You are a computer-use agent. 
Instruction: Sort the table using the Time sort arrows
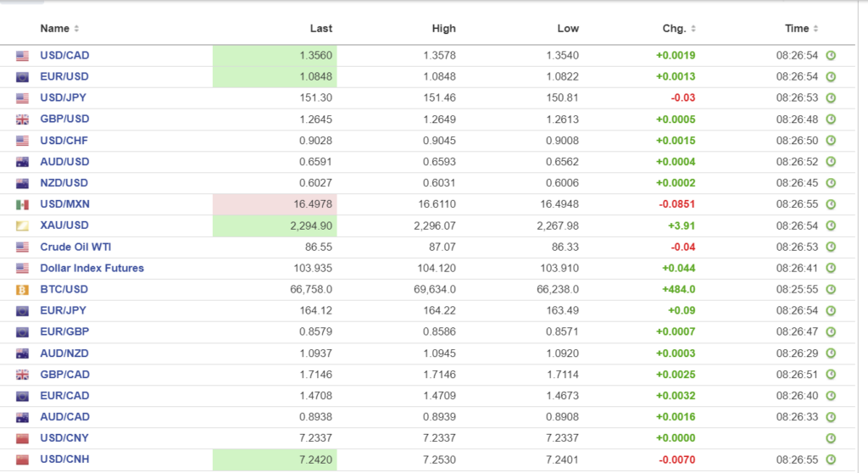click(817, 29)
